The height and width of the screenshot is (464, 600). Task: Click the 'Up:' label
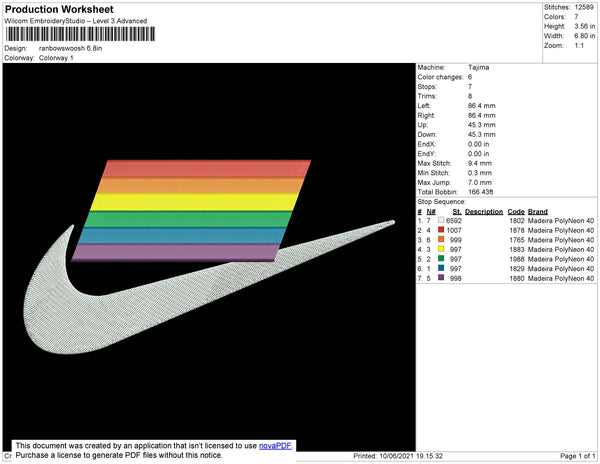422,125
